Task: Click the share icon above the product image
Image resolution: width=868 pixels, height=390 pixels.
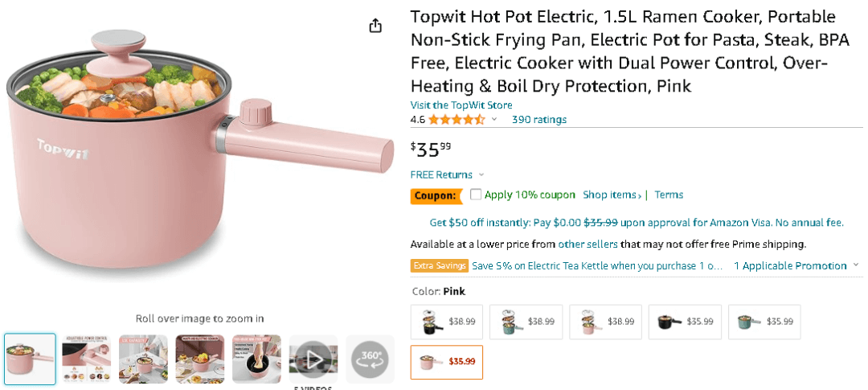Action: (375, 26)
